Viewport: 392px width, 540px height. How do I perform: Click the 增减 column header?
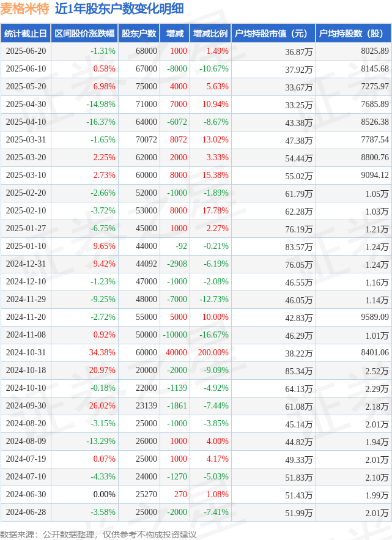[x=175, y=34]
